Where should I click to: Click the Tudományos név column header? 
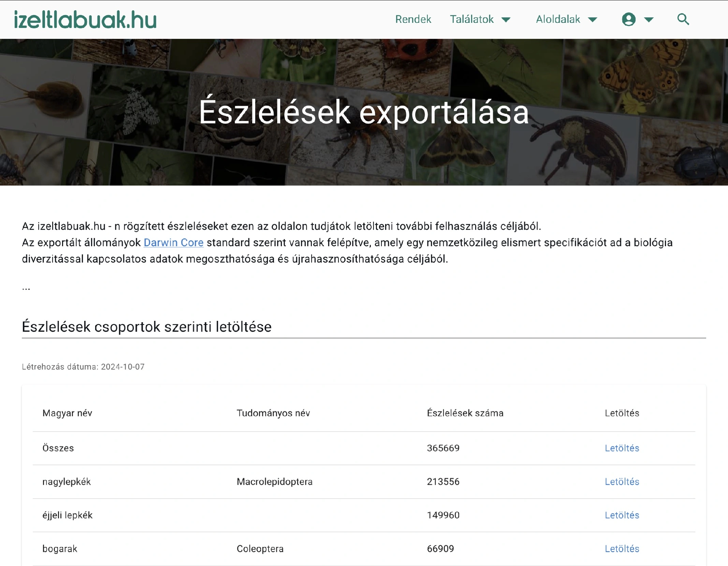pyautogui.click(x=273, y=413)
